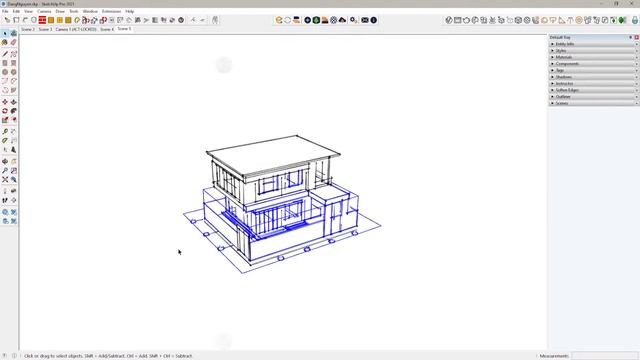Pick the 2 Point Arc tool
The height and width of the screenshot is (360, 640).
(x=13, y=81)
